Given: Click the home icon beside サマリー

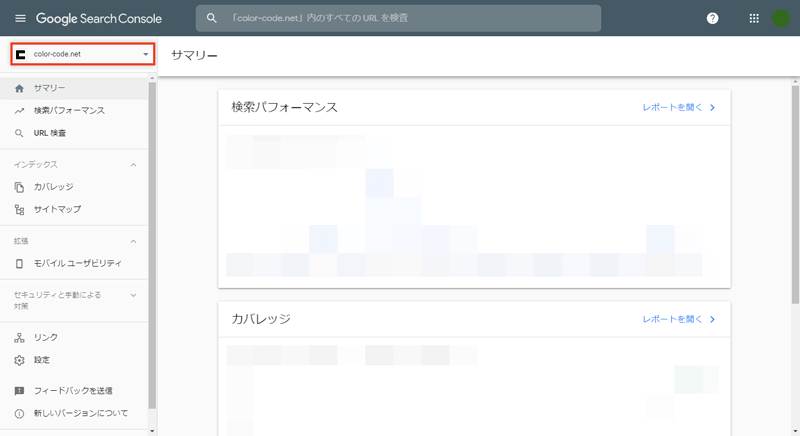Looking at the screenshot, I should (19, 88).
